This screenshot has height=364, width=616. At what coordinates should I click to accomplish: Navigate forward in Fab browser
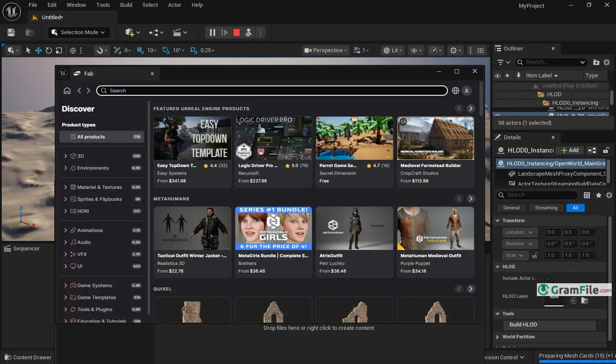tap(89, 91)
